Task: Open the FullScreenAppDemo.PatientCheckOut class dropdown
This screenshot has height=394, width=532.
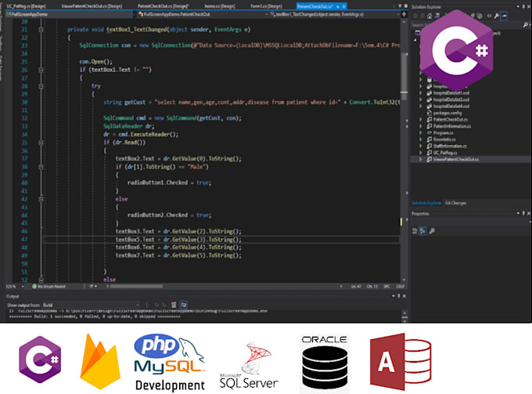Action: (203, 14)
